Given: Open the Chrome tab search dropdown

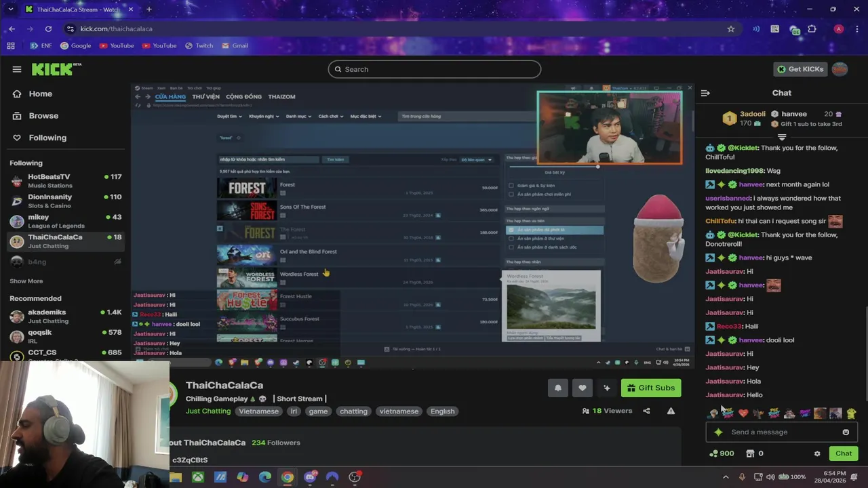Looking at the screenshot, I should [10, 9].
